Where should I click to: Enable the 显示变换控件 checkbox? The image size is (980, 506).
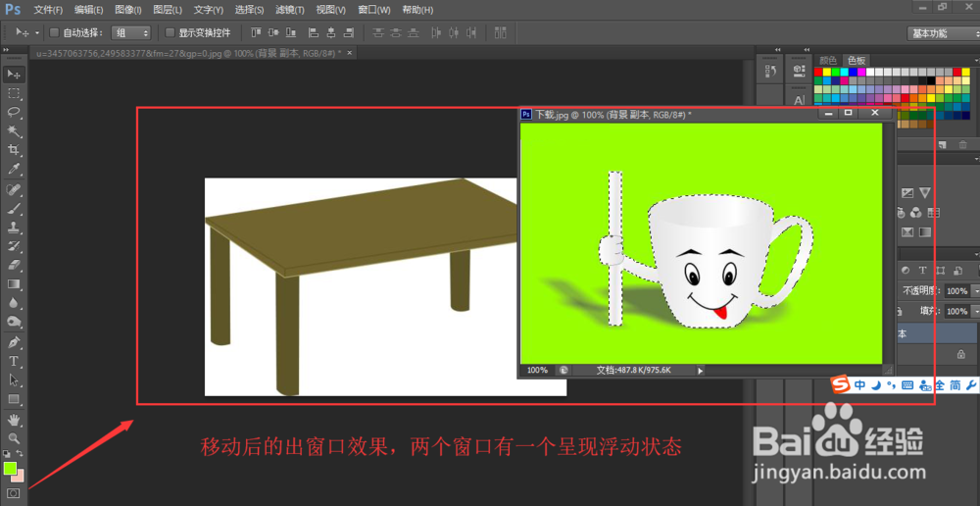click(170, 32)
